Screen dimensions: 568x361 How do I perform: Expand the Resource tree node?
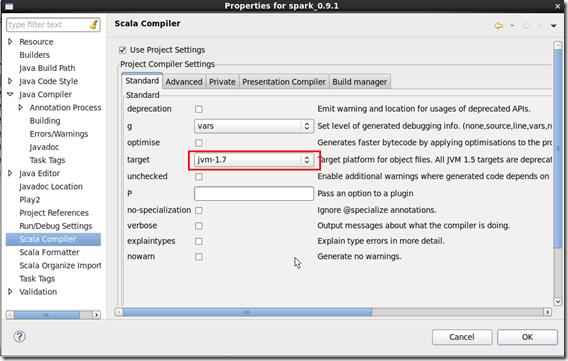10,42
